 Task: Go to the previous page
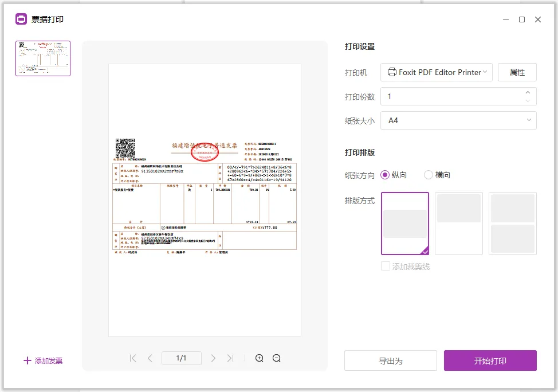150,358
